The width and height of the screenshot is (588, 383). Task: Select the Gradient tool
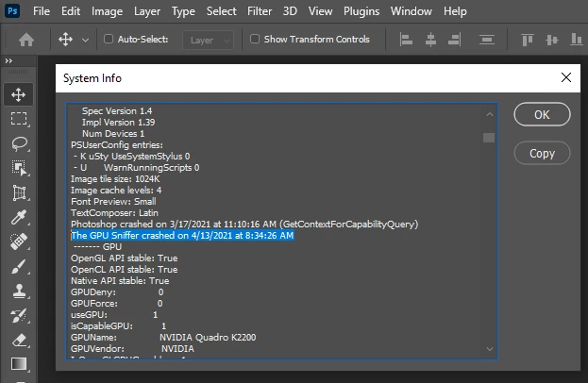click(x=18, y=364)
